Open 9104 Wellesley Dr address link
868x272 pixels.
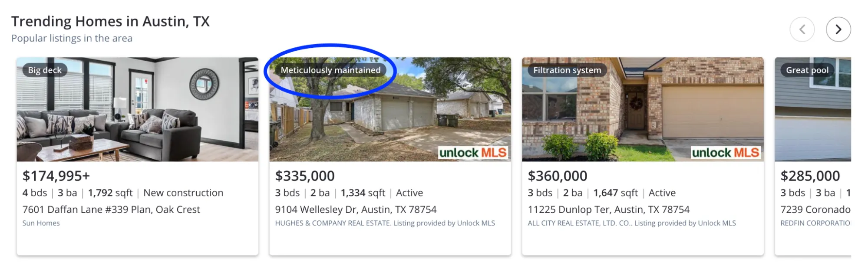[356, 210]
